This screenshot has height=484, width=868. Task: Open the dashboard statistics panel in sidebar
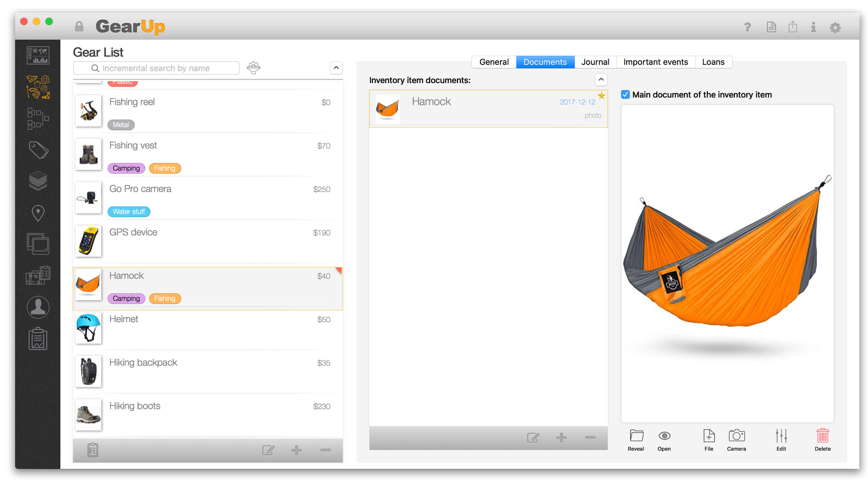point(38,55)
